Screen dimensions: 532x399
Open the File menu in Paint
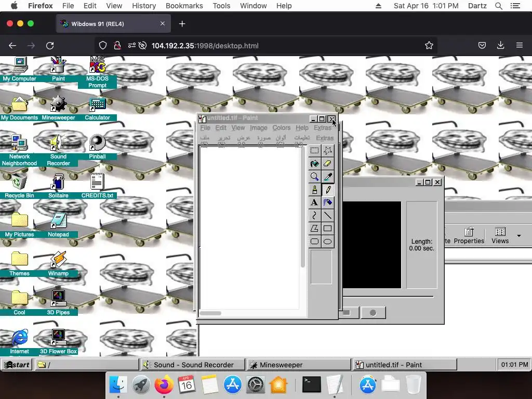205,128
